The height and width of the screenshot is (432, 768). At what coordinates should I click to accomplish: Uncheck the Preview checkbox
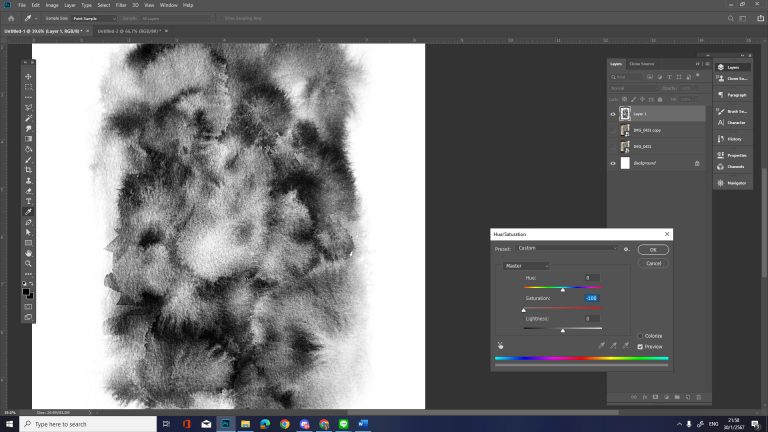(x=640, y=346)
